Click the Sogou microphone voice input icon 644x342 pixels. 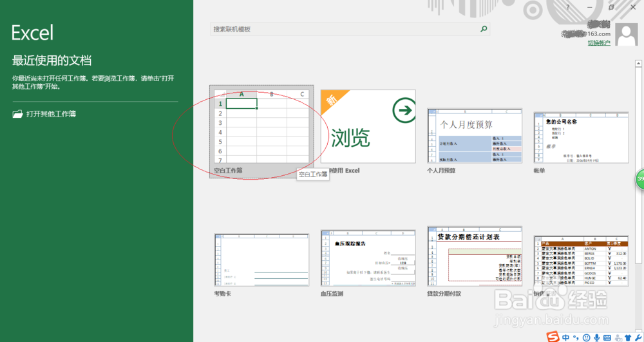(x=597, y=337)
